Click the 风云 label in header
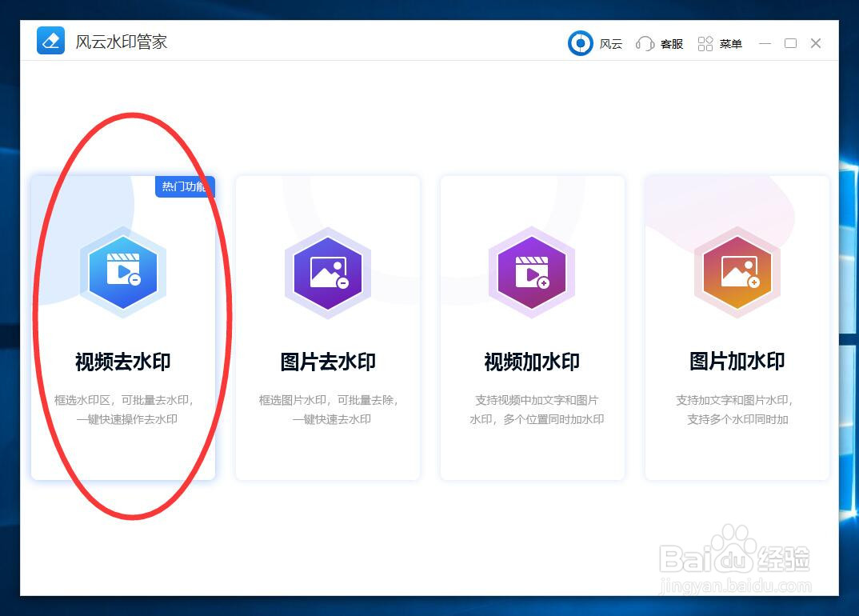Screen dimensions: 859x616 coord(611,44)
